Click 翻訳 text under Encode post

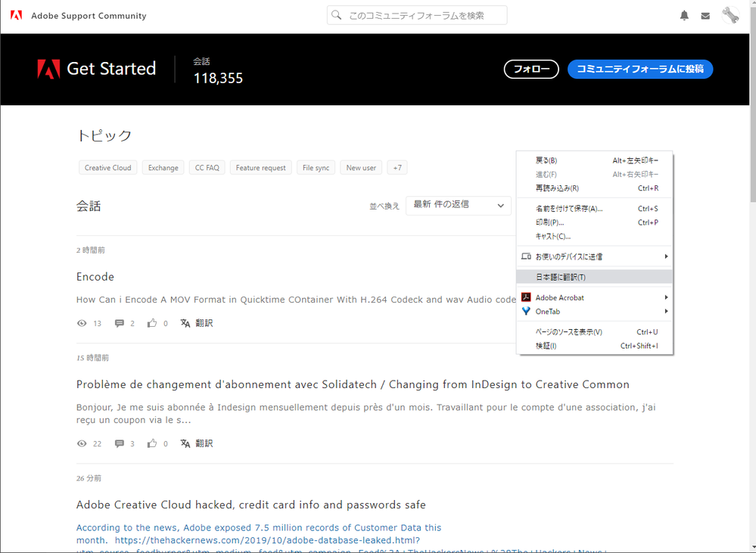(x=204, y=323)
